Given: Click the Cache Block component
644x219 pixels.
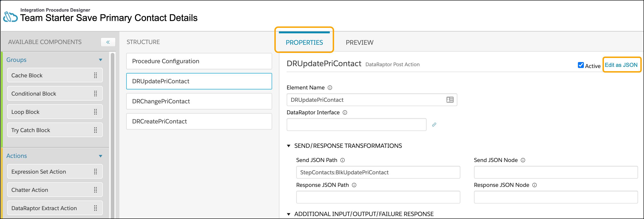Looking at the screenshot, I should (x=55, y=75).
